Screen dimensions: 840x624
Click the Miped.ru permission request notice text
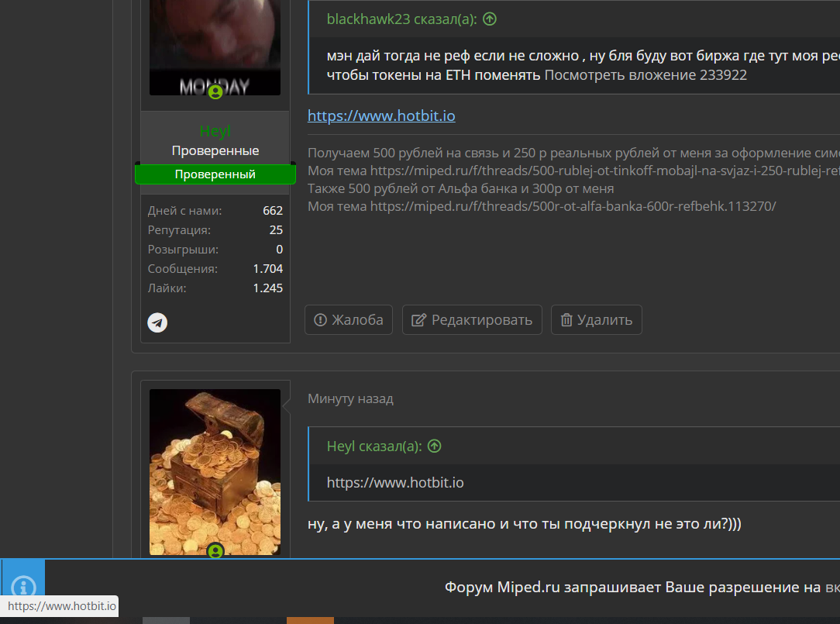click(642, 587)
